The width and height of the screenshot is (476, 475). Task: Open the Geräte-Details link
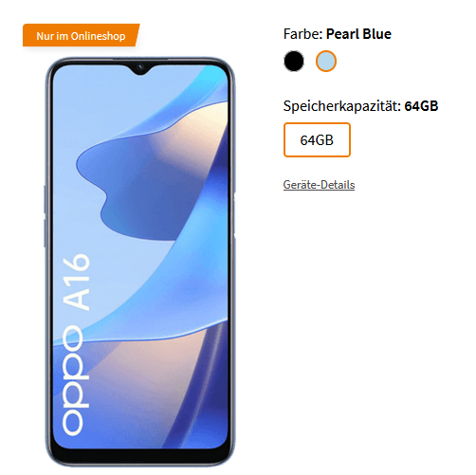(319, 185)
